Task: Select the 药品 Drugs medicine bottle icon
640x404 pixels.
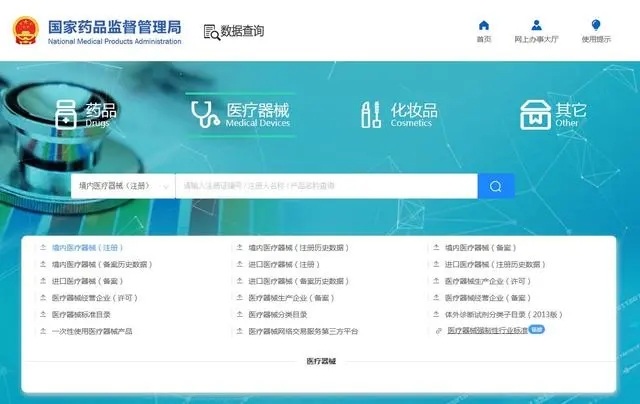Action: click(x=66, y=115)
